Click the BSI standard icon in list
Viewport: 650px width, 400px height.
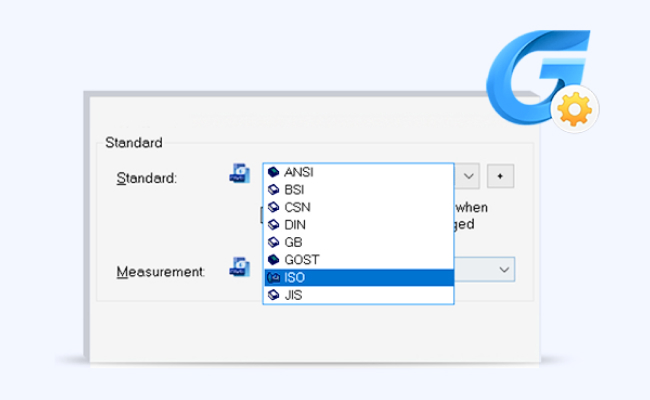(x=273, y=189)
